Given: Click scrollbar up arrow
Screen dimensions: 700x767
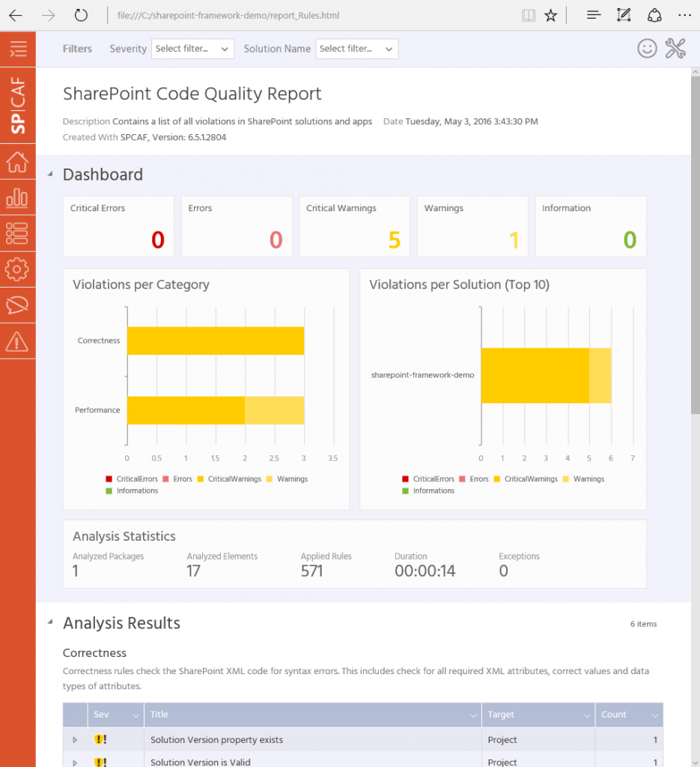Looking at the screenshot, I should tap(695, 71).
